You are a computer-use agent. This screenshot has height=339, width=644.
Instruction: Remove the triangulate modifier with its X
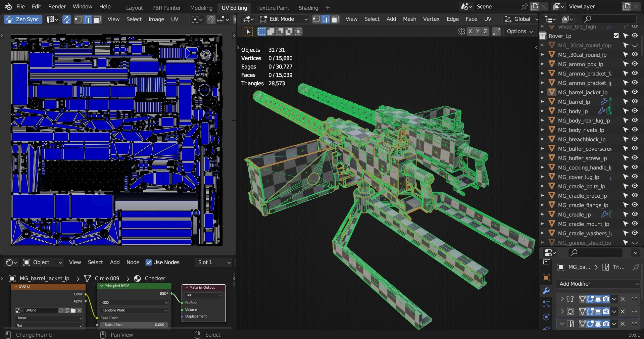click(623, 324)
